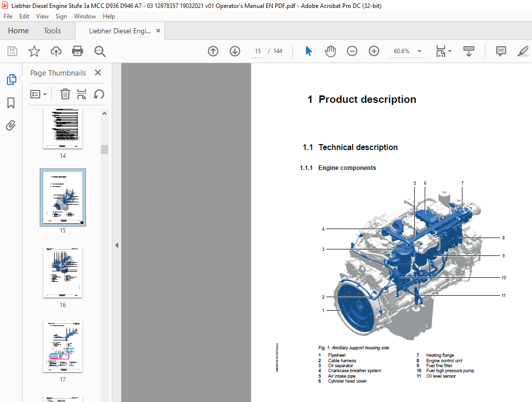Viewport: 532px width, 402px height.
Task: Open the Window menu
Action: (x=85, y=16)
